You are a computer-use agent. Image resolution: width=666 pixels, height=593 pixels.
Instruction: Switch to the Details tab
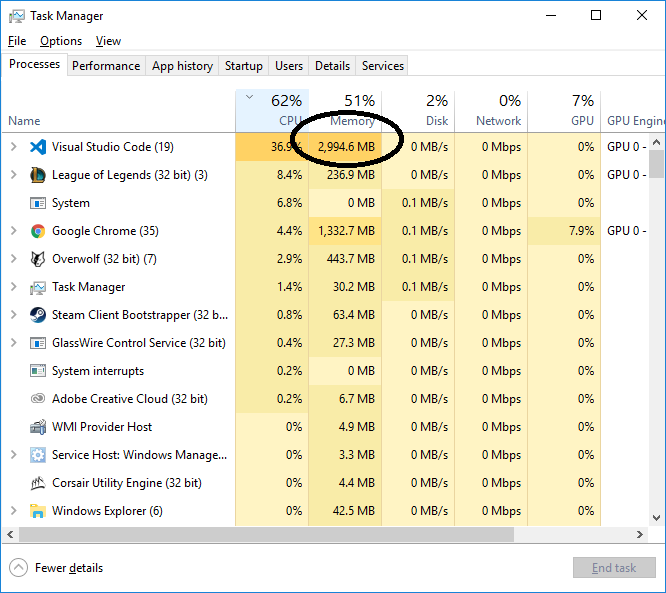click(332, 66)
